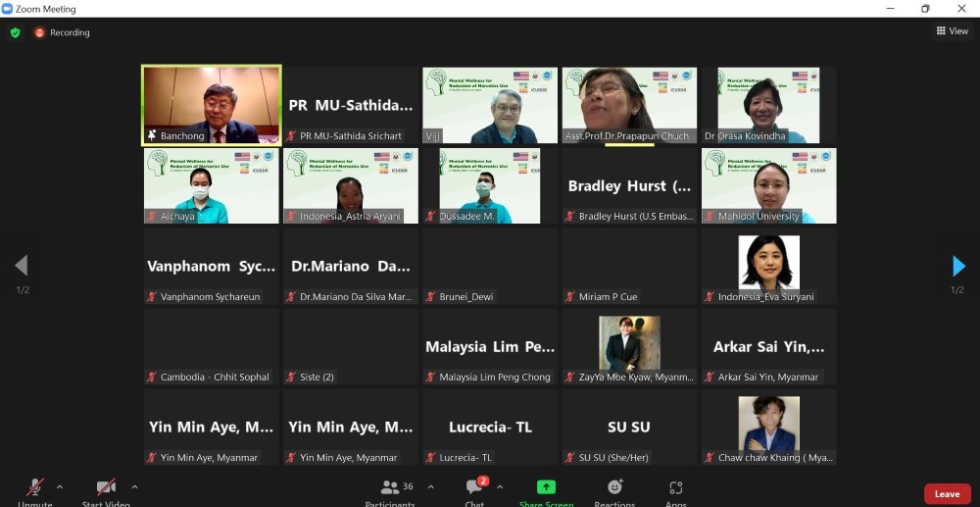Open the View layout menu
The image size is (980, 507).
pyautogui.click(x=952, y=31)
